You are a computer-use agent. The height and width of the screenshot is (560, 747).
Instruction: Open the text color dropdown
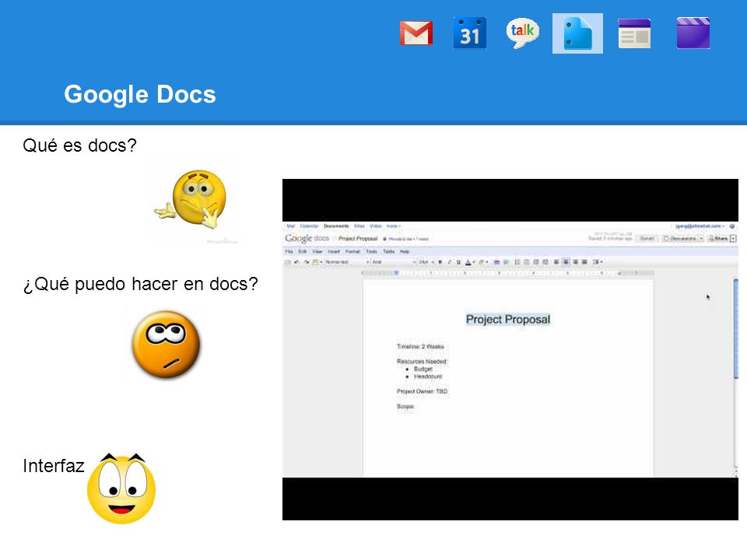click(470, 262)
